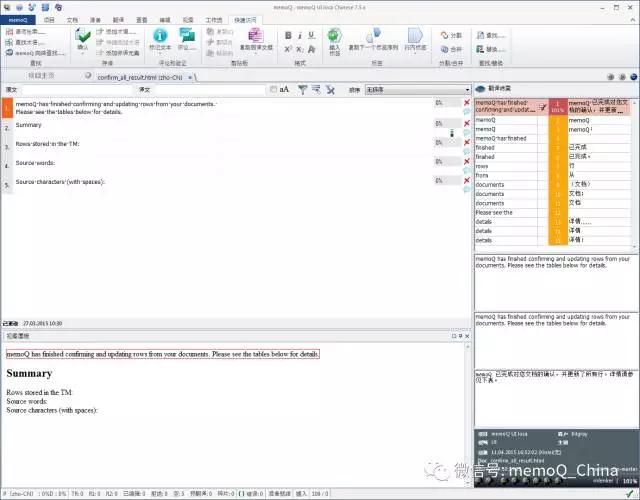Collapse the ribbon with the caret arrow
Image resolution: width=640 pixels, height=500 pixels.
point(633,20)
